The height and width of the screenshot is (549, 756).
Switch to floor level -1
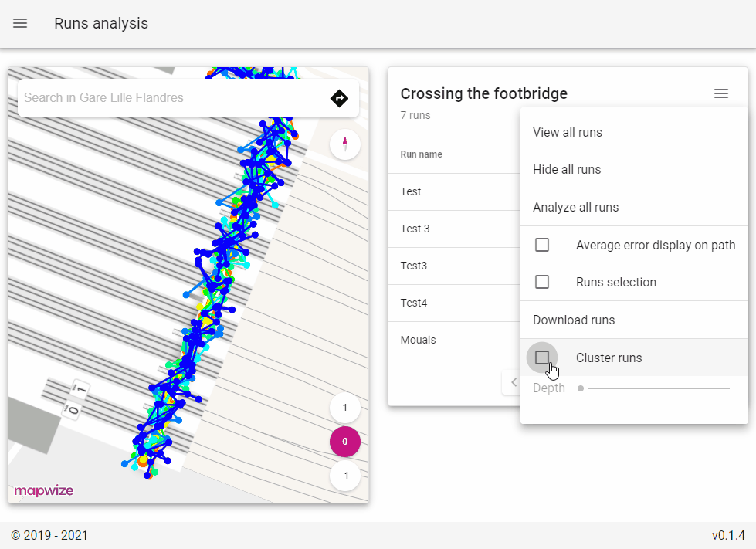[344, 476]
